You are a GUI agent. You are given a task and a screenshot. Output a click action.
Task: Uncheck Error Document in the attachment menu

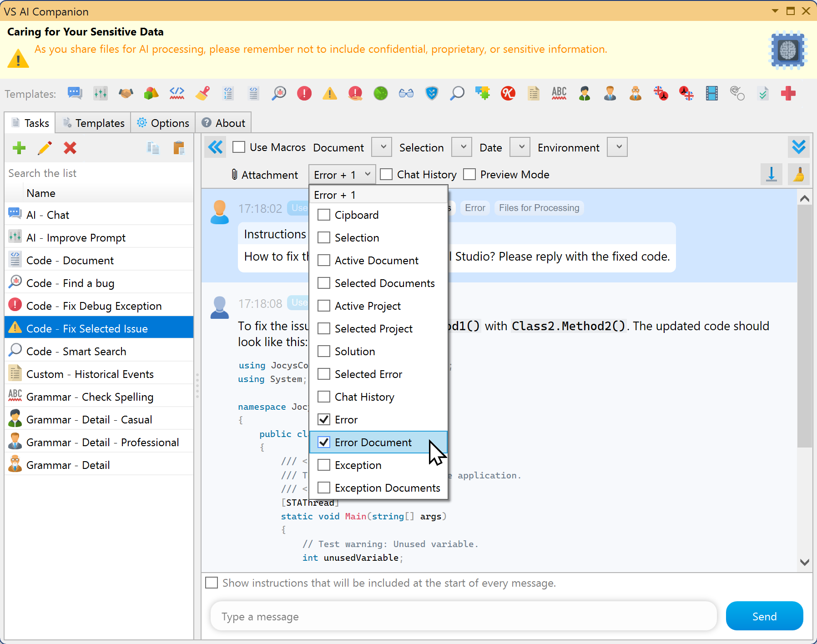click(323, 442)
